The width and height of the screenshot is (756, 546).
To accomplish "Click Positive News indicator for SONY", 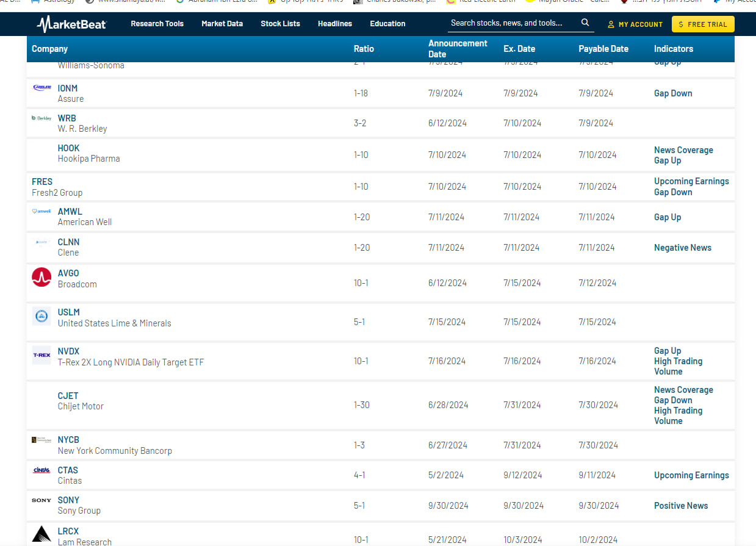I will (x=681, y=506).
